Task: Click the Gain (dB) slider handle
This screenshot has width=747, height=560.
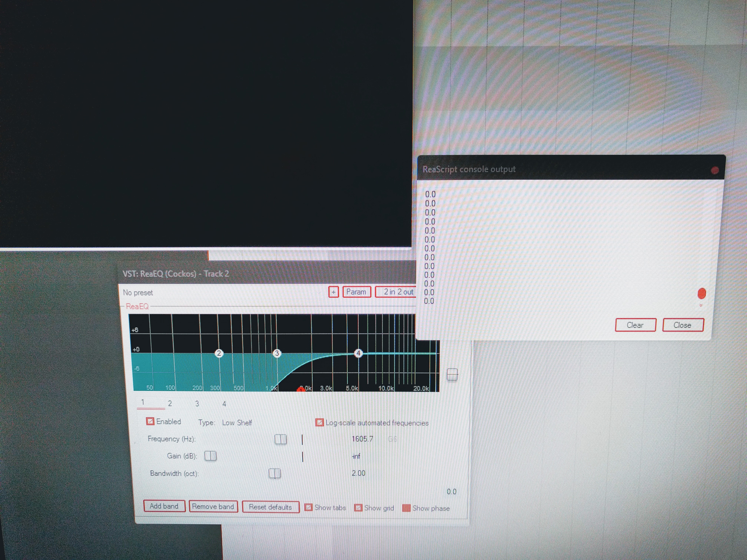Action: click(210, 456)
